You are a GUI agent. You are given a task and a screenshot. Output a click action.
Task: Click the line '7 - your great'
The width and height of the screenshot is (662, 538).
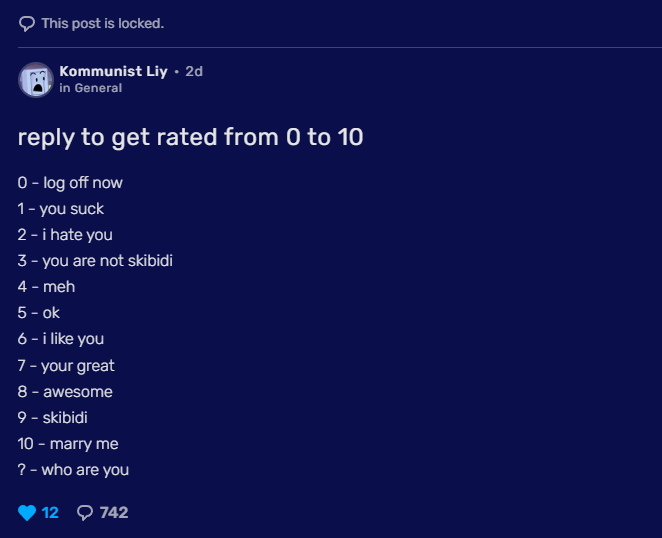(66, 365)
